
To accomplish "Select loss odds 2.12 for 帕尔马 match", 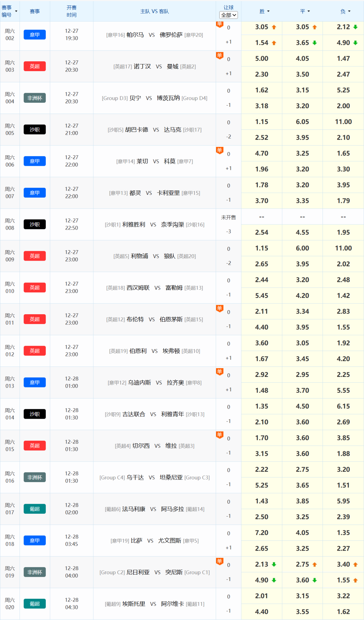I will 343,27.
